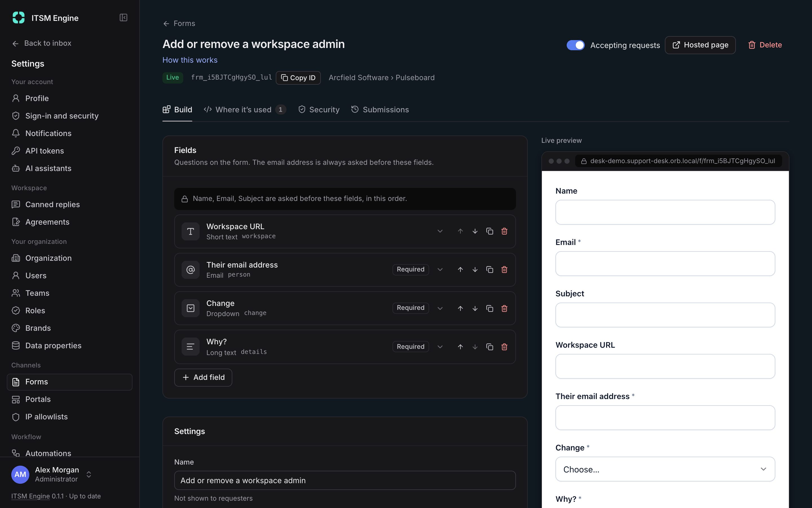Click the Copy ID button
The image size is (812, 508).
(298, 78)
